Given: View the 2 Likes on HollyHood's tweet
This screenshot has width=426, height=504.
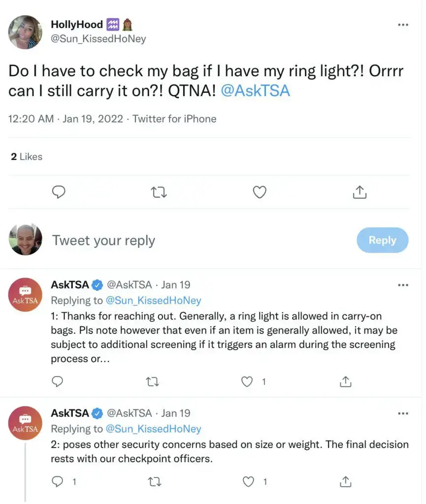Looking at the screenshot, I should coord(26,156).
